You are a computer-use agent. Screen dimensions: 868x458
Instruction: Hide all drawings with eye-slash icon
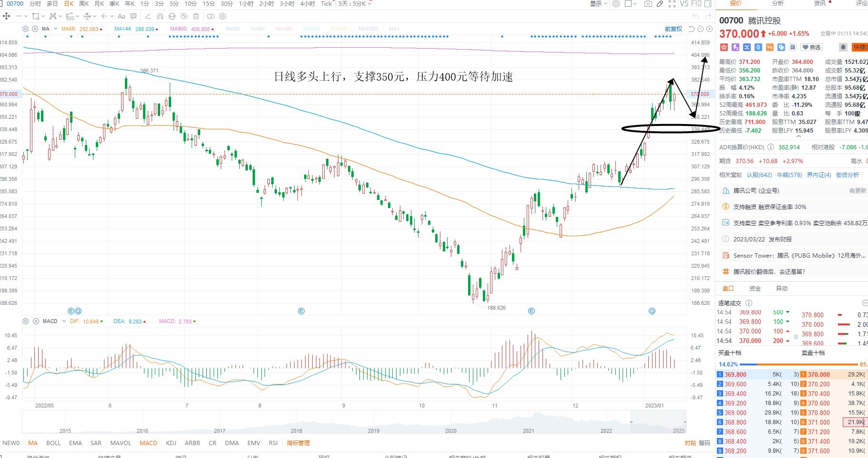tap(184, 16)
